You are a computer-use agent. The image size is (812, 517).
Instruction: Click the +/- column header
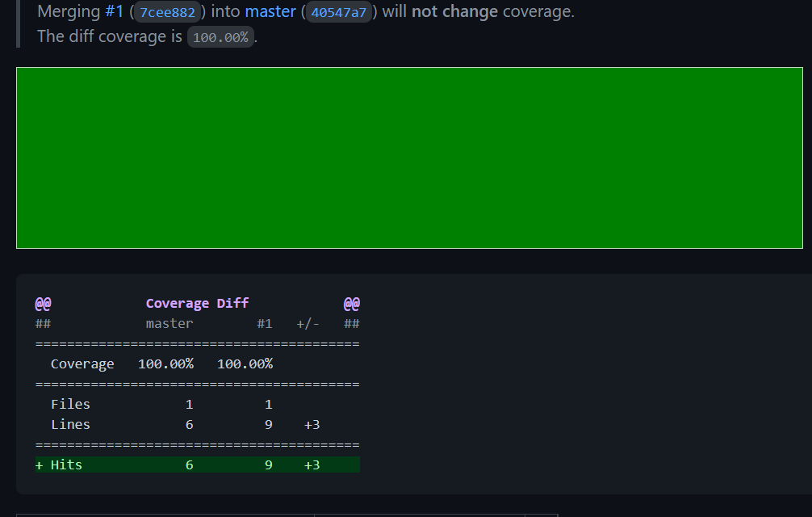(x=308, y=324)
